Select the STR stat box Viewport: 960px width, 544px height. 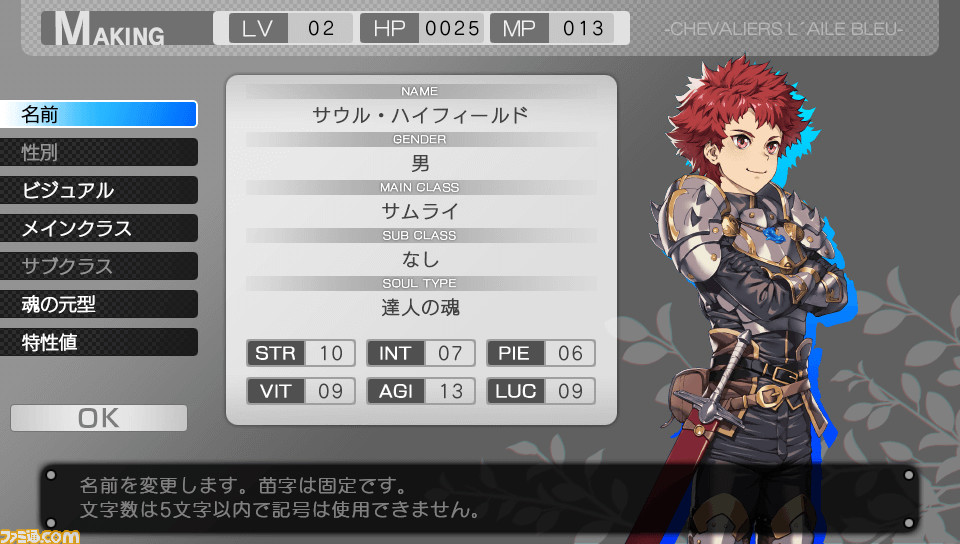[301, 353]
